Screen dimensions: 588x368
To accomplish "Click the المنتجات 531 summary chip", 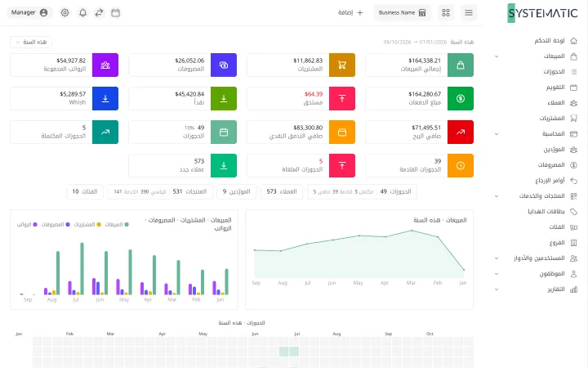I will [160, 191].
